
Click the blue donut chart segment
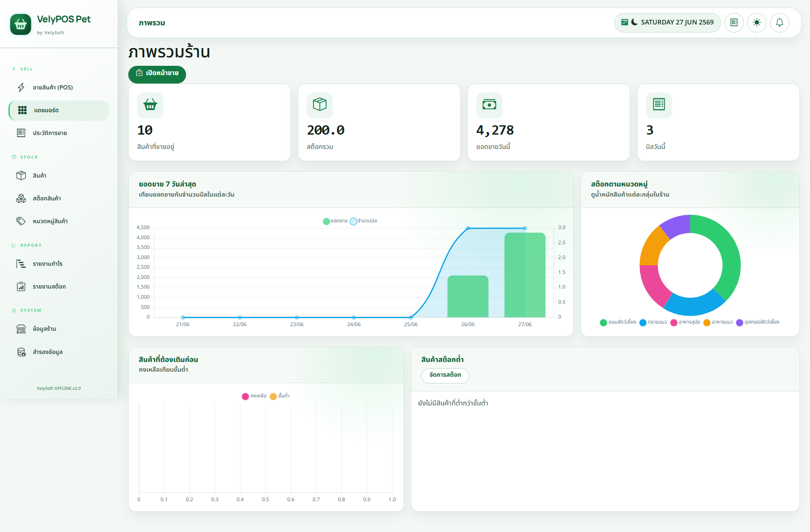pyautogui.click(x=695, y=306)
